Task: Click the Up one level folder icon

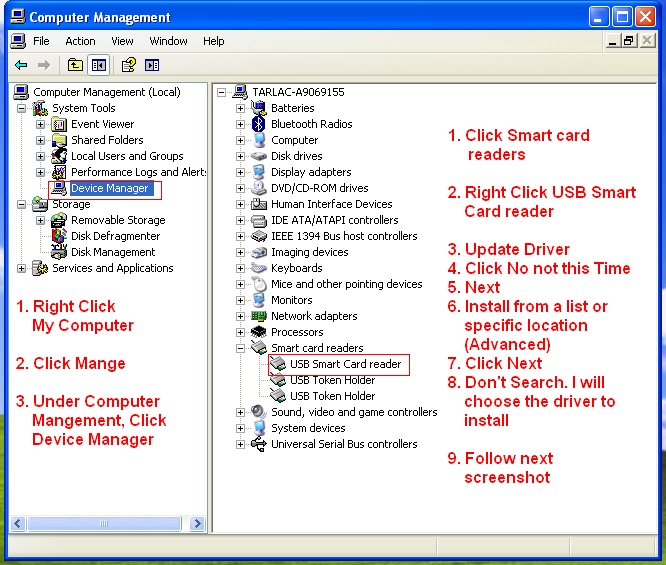Action: pos(75,65)
